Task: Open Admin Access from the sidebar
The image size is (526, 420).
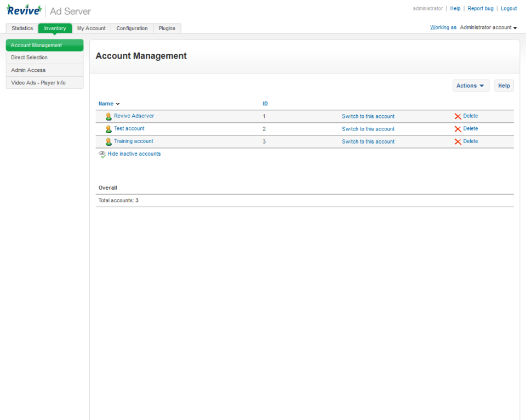Action: 29,70
